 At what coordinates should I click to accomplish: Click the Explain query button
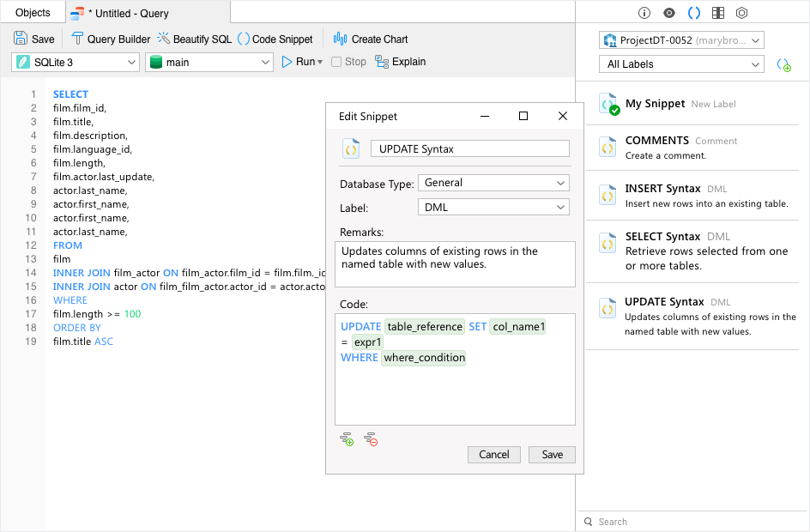pyautogui.click(x=401, y=62)
